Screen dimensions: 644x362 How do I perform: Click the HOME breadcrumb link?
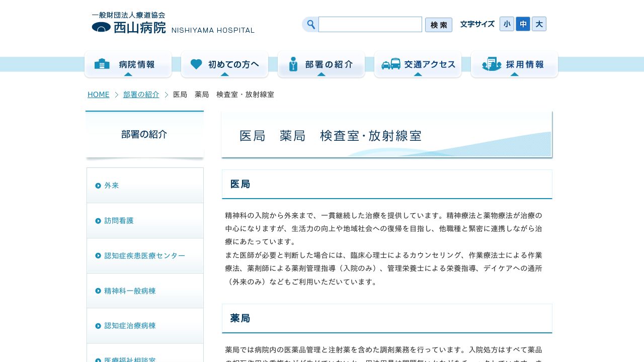pyautogui.click(x=98, y=95)
